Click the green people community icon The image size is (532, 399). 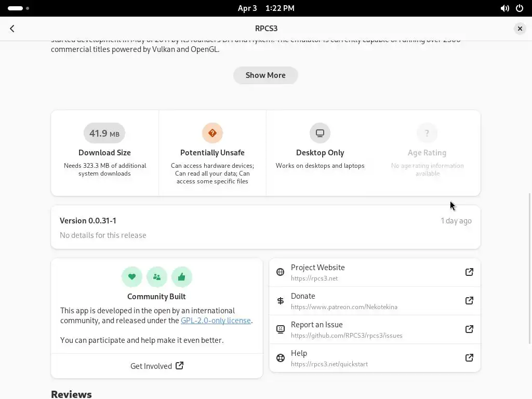click(x=157, y=277)
